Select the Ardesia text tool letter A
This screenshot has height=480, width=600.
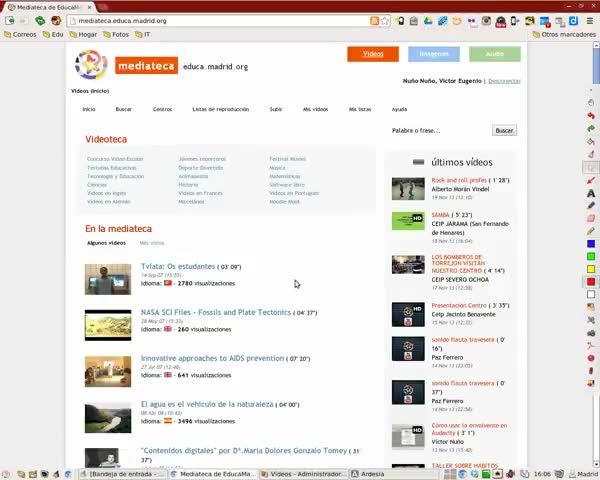tap(591, 193)
